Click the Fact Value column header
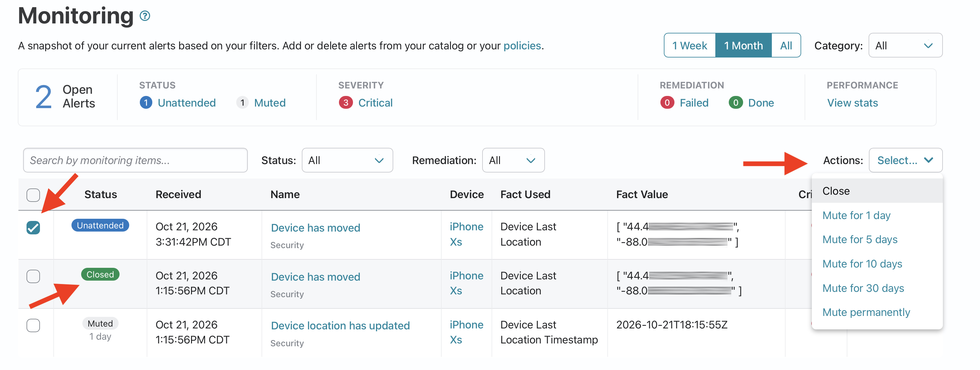 642,194
